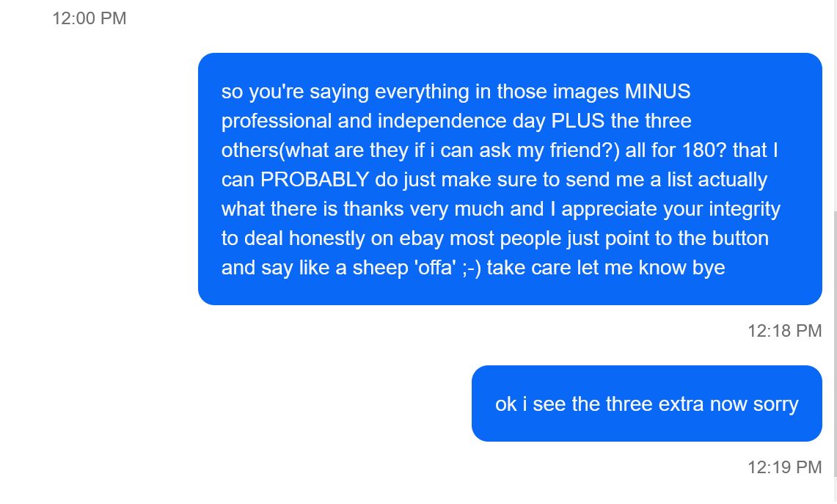Click the word 'sorry' in the short message

click(775, 404)
